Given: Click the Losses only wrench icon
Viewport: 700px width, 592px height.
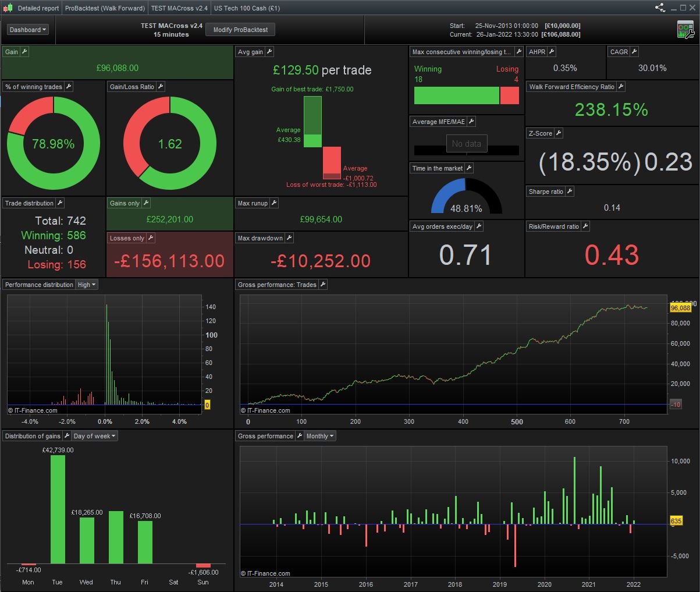Looking at the screenshot, I should point(150,238).
